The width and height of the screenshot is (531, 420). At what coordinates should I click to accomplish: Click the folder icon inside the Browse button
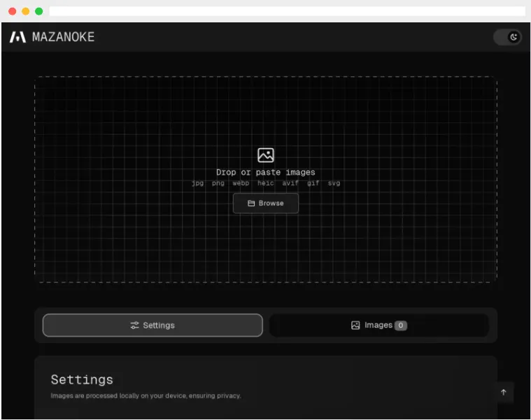coord(251,203)
